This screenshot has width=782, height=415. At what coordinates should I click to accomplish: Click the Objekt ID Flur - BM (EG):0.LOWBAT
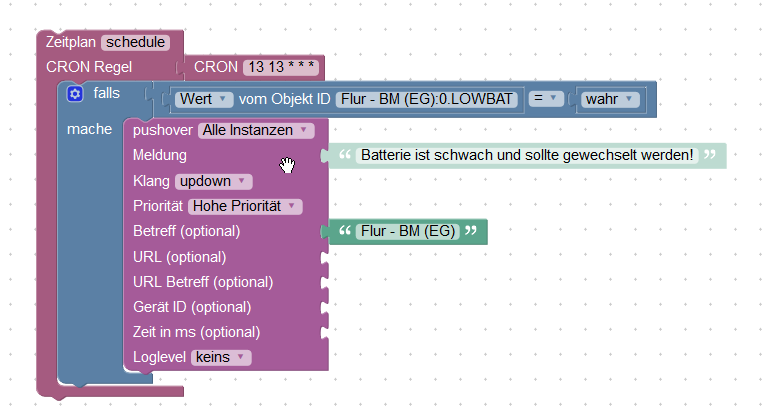tap(426, 99)
